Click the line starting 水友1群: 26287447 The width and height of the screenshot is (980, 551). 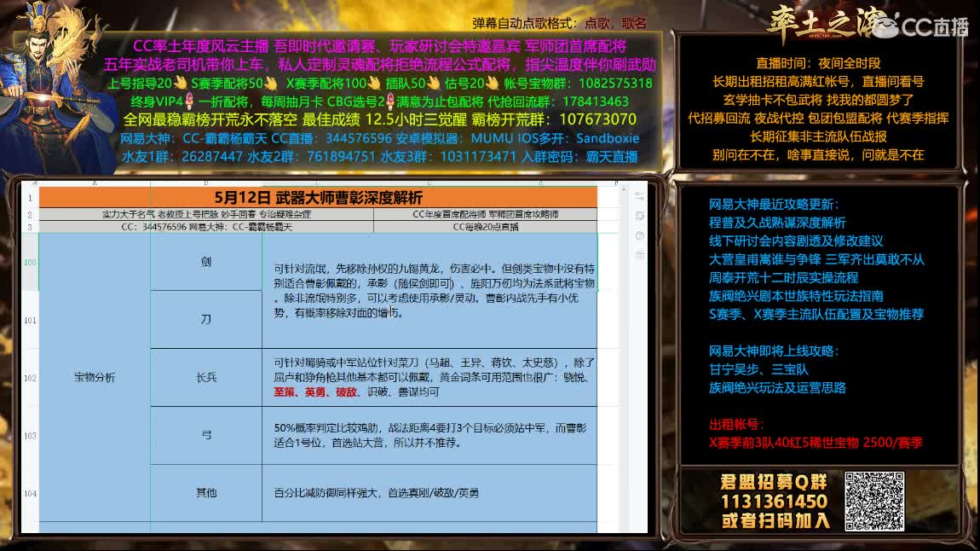[379, 156]
